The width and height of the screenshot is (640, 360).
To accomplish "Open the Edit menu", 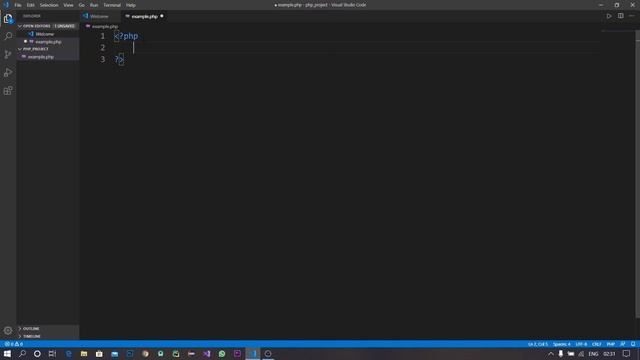I will point(31,5).
